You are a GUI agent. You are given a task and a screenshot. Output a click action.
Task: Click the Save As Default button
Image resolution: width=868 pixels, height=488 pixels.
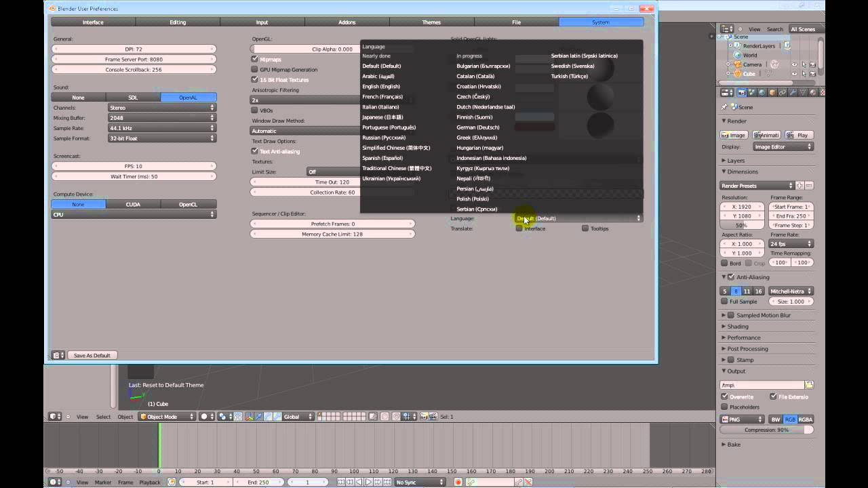pyautogui.click(x=92, y=355)
